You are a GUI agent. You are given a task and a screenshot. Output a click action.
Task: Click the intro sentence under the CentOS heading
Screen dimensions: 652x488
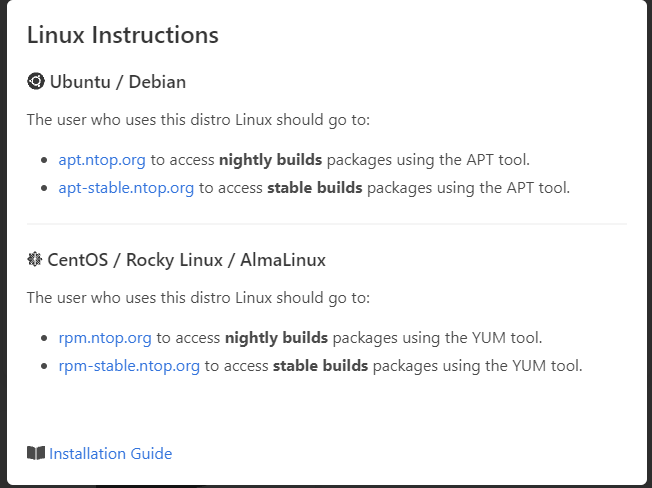pyautogui.click(x=198, y=298)
